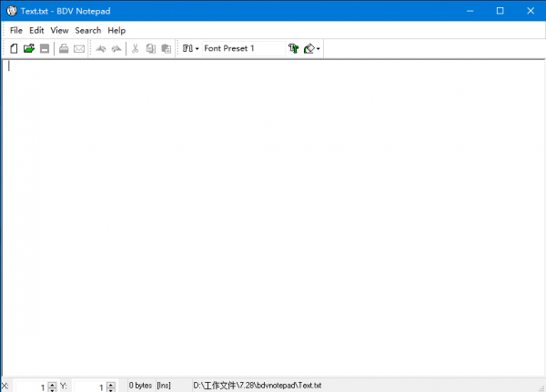Expand the color fill dropdown at toolbar end
Image resolution: width=546 pixels, height=392 pixels.
click(x=318, y=48)
